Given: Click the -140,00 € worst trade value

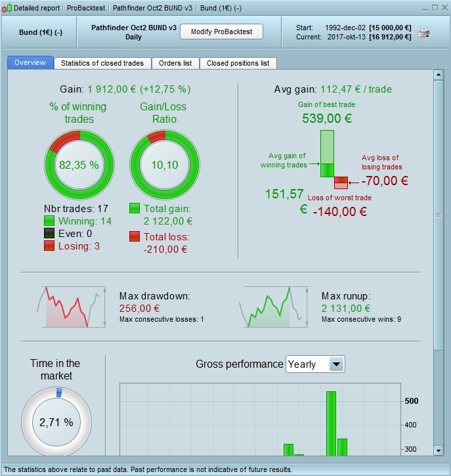Looking at the screenshot, I should pos(340,211).
